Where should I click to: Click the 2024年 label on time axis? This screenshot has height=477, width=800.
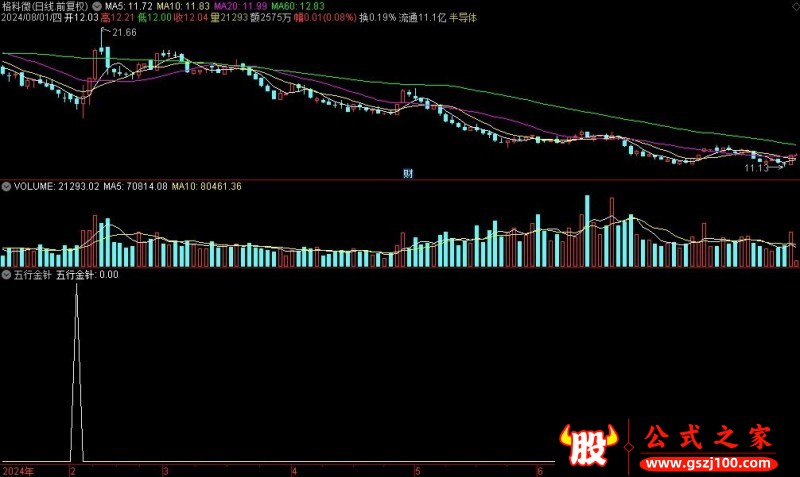pos(18,471)
